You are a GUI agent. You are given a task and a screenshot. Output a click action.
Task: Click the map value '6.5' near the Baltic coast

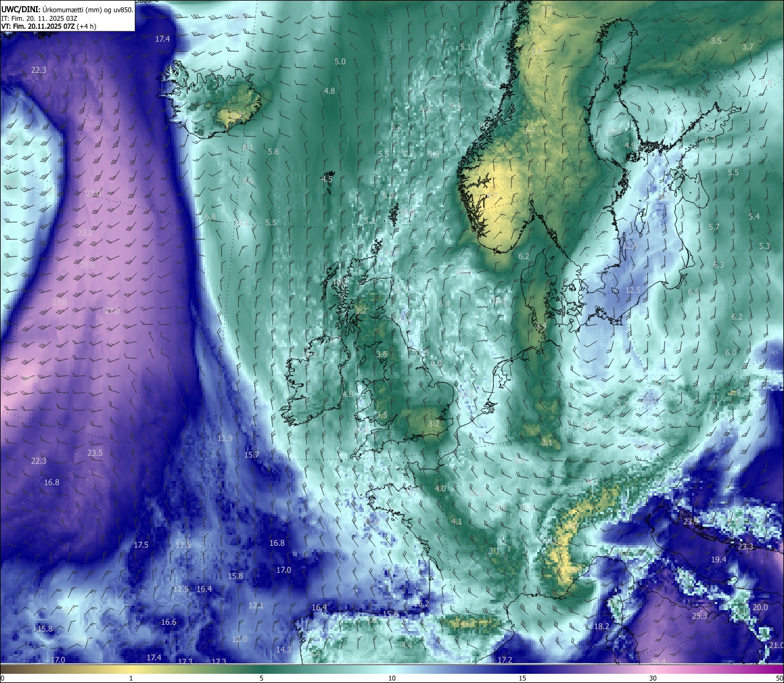tap(693, 292)
